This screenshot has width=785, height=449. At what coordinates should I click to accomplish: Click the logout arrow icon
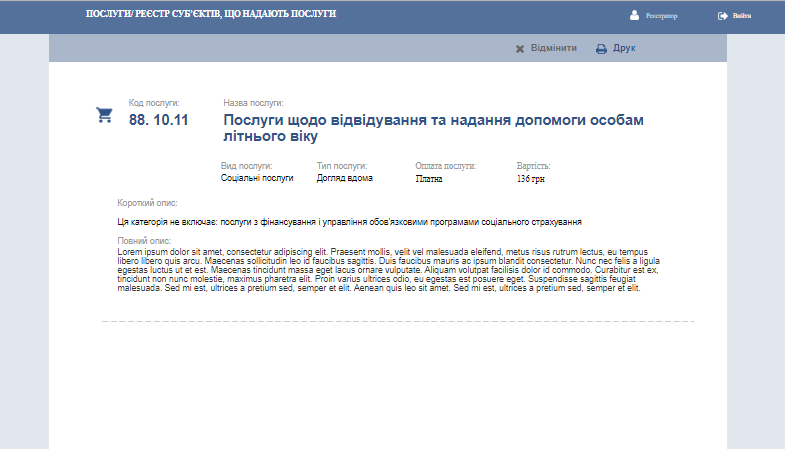point(722,15)
